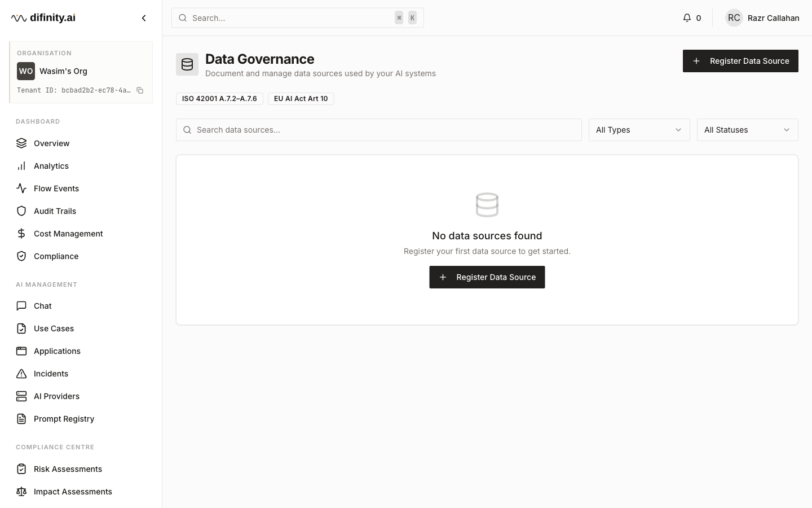Screen dimensions: 812x508
Task: Click the Analytics bar chart icon
Action: (x=21, y=166)
